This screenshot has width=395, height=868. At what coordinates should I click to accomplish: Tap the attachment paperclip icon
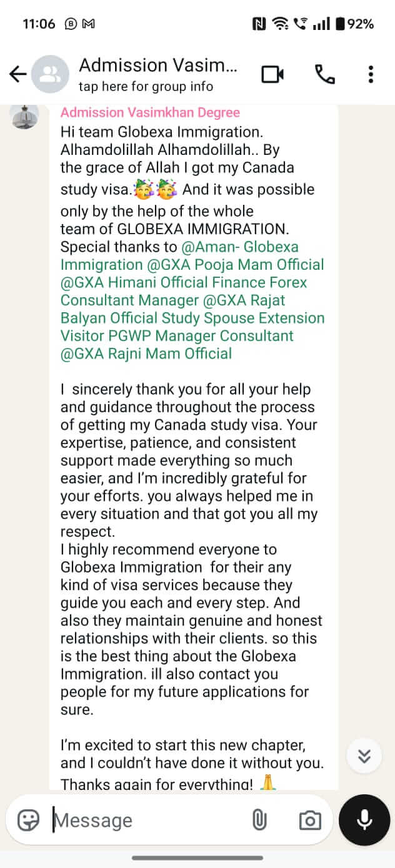[x=259, y=820]
